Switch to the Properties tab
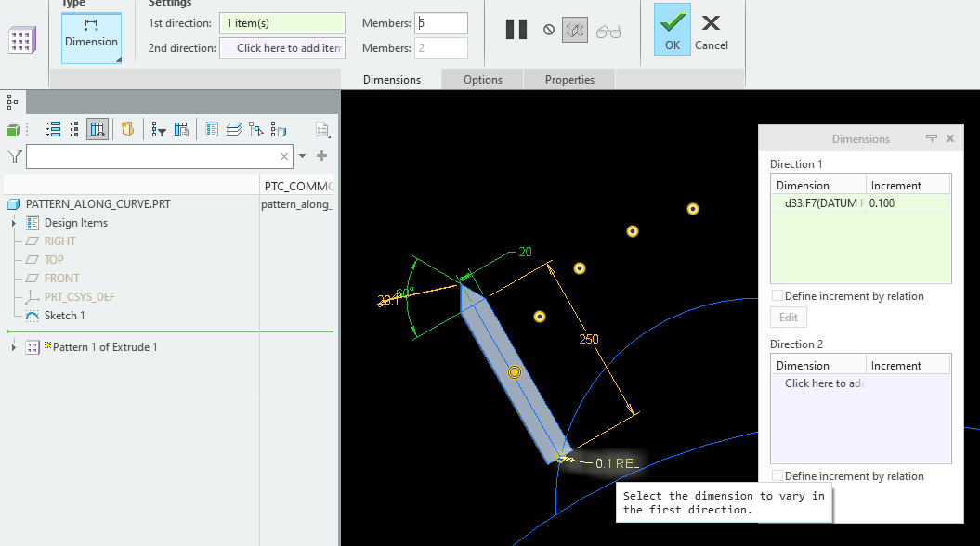 pyautogui.click(x=569, y=79)
